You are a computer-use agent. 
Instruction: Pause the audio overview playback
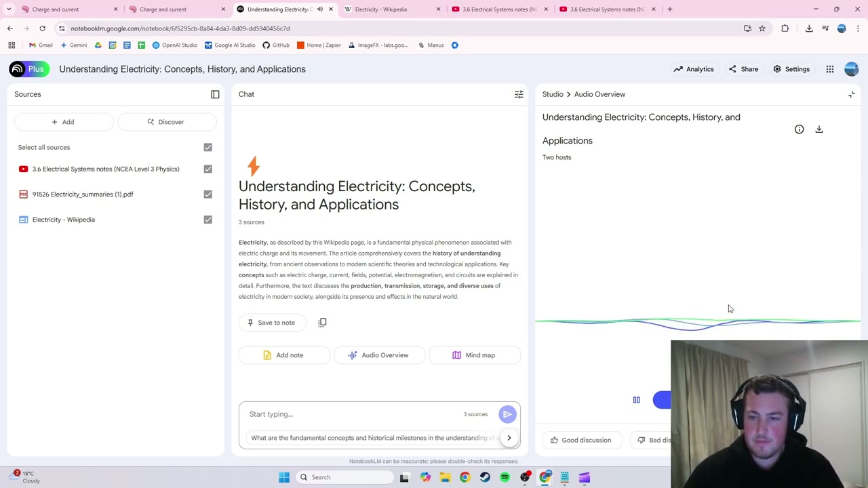tap(636, 400)
